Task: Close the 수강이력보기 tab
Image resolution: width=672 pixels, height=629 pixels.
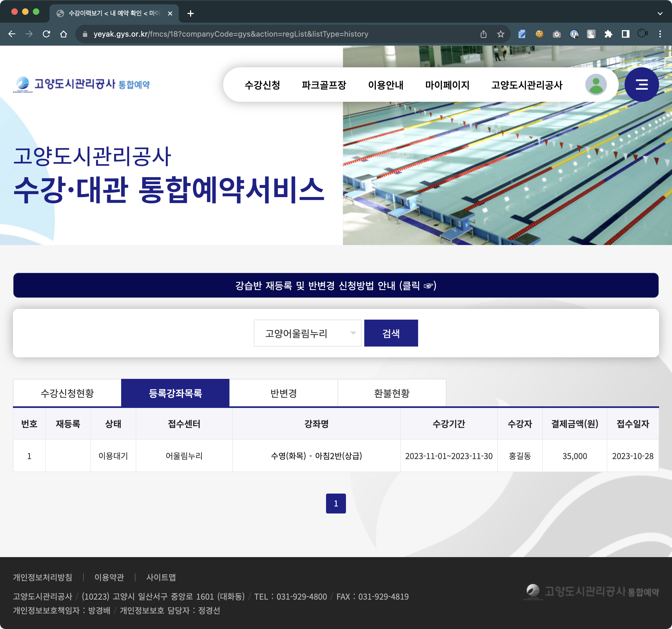Action: tap(170, 13)
